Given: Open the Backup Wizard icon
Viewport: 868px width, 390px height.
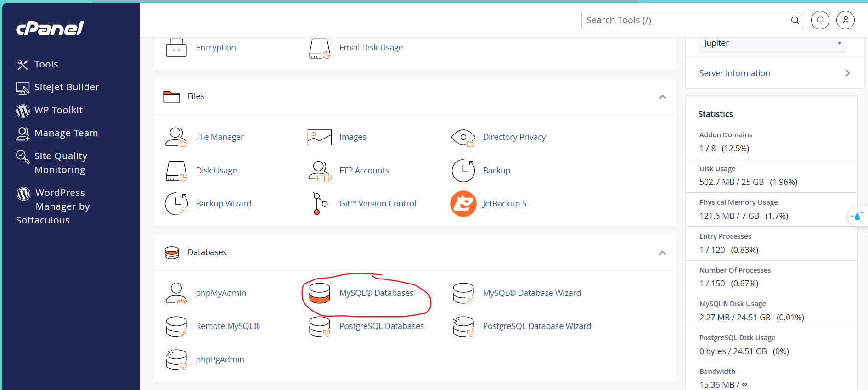Looking at the screenshot, I should (176, 204).
